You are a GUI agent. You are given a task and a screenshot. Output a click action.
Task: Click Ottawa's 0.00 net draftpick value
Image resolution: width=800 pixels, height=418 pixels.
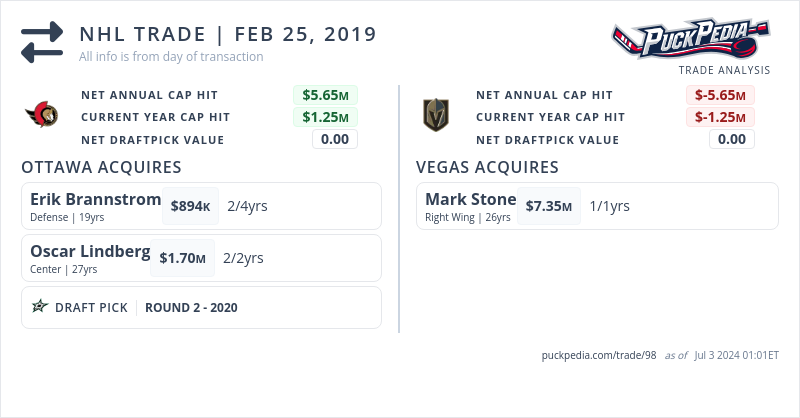coord(334,139)
